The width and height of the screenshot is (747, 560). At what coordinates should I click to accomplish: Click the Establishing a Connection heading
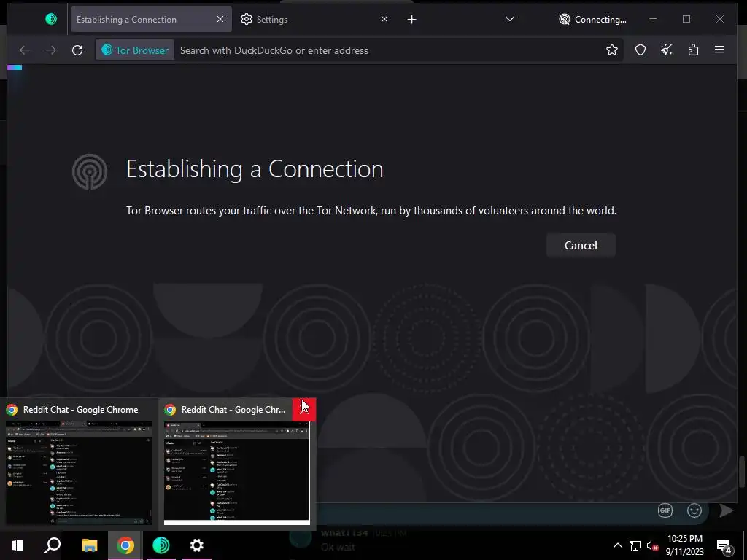[255, 169]
